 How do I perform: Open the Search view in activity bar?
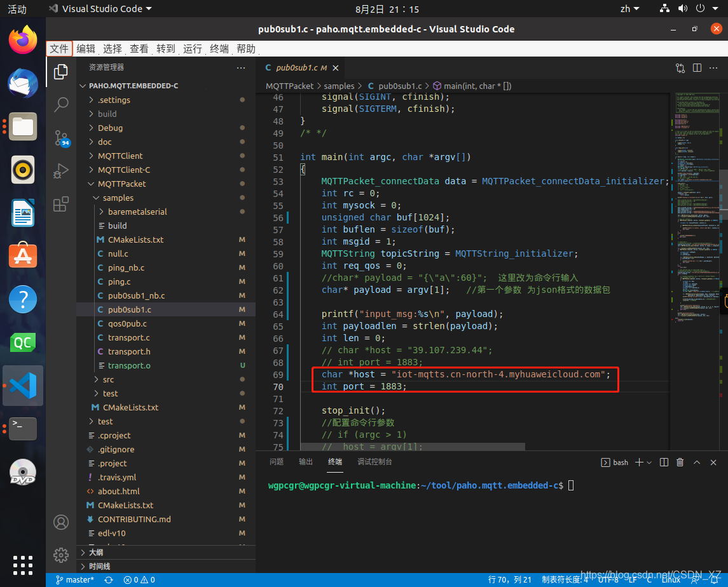[61, 104]
